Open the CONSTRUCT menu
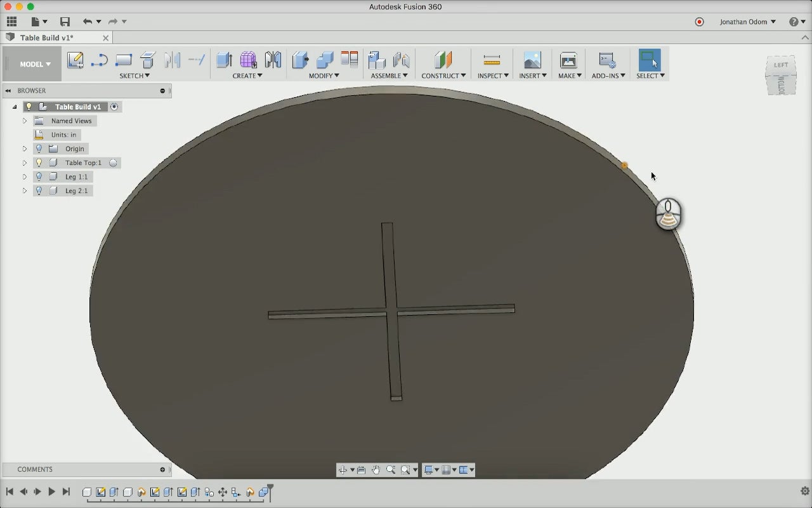 coord(443,76)
